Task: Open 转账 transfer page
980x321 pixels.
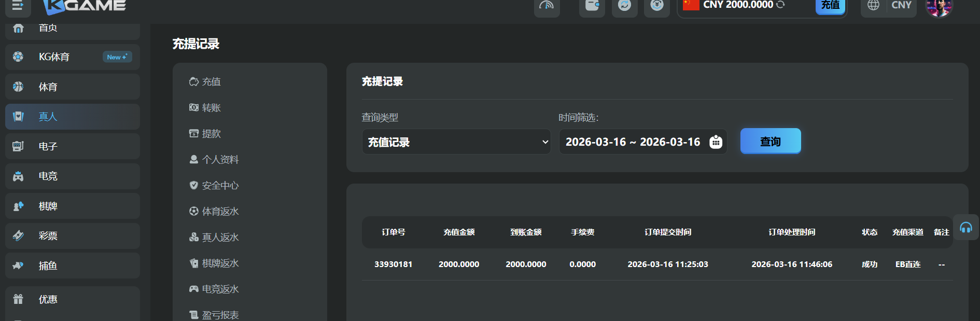Action: pos(205,107)
